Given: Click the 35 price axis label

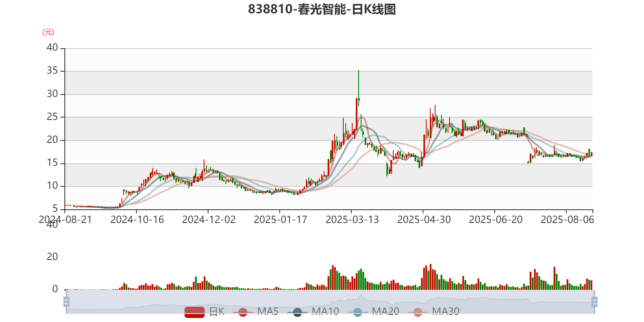Looking at the screenshot, I should [x=52, y=70].
